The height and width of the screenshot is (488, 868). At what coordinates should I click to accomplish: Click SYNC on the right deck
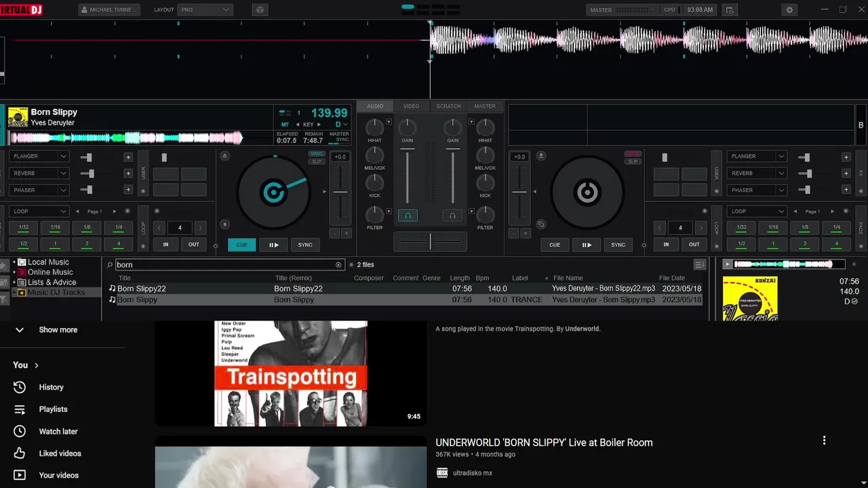[x=618, y=245]
